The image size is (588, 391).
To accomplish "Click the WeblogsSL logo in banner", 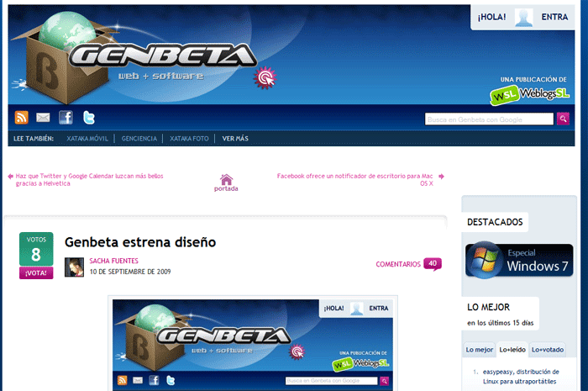I will point(529,94).
